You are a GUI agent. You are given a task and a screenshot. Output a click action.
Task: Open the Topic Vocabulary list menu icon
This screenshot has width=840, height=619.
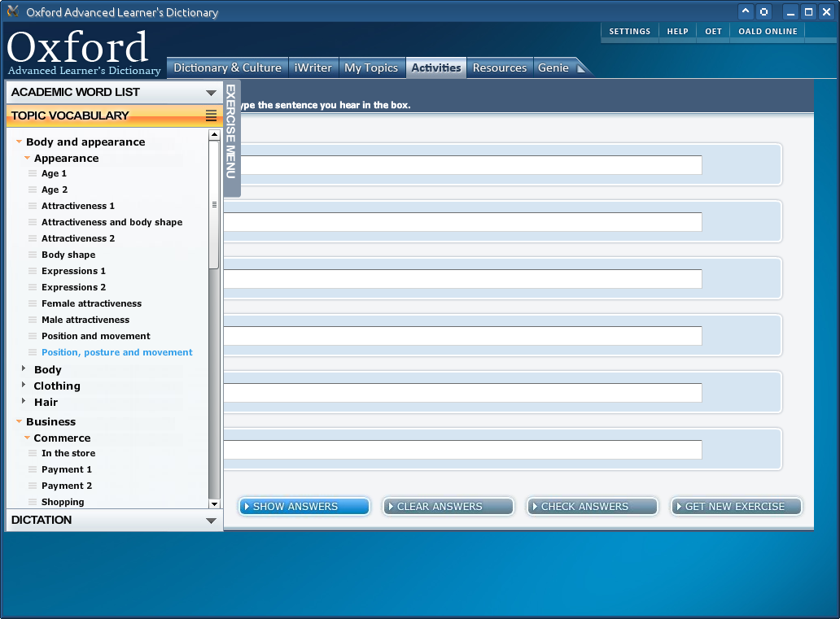(211, 116)
